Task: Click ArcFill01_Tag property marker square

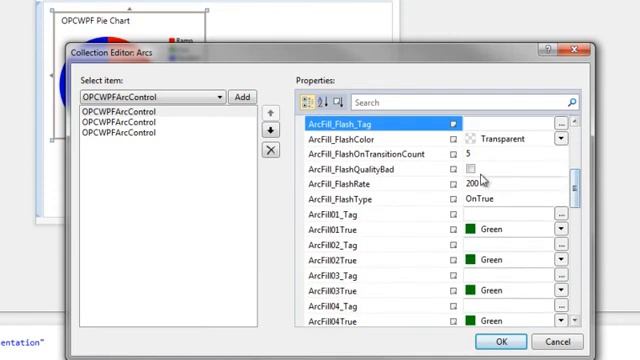Action: (x=453, y=214)
